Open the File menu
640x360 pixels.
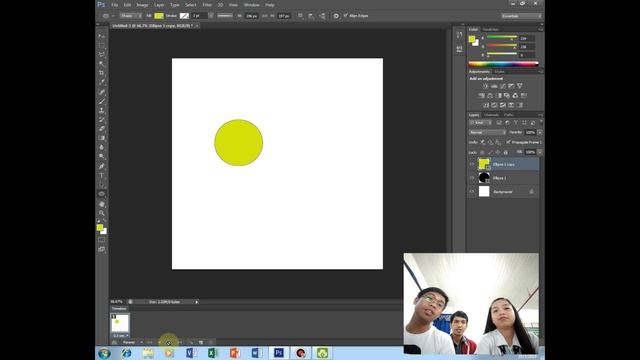pyautogui.click(x=115, y=5)
